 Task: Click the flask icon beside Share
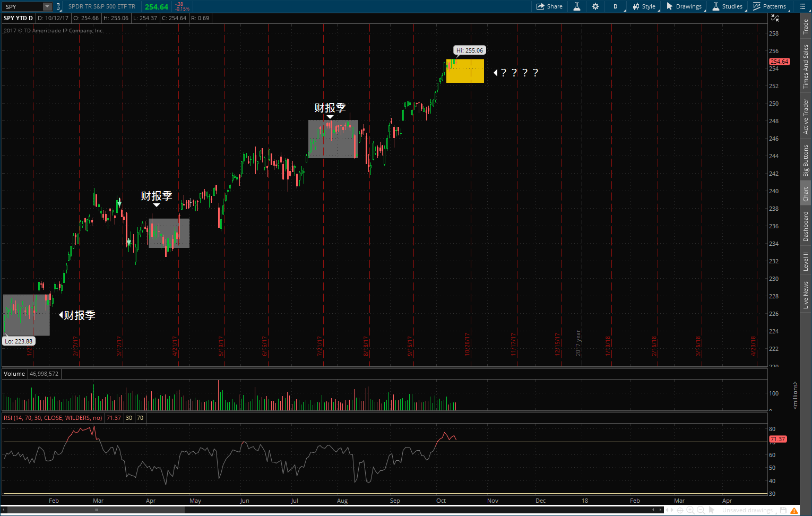(x=576, y=6)
